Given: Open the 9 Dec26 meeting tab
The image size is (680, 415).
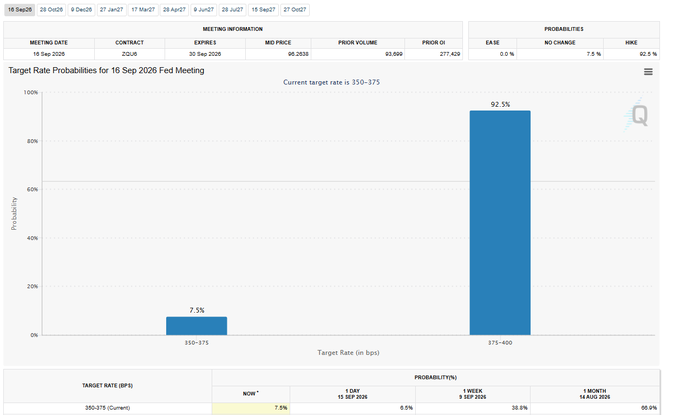Looking at the screenshot, I should 82,10.
